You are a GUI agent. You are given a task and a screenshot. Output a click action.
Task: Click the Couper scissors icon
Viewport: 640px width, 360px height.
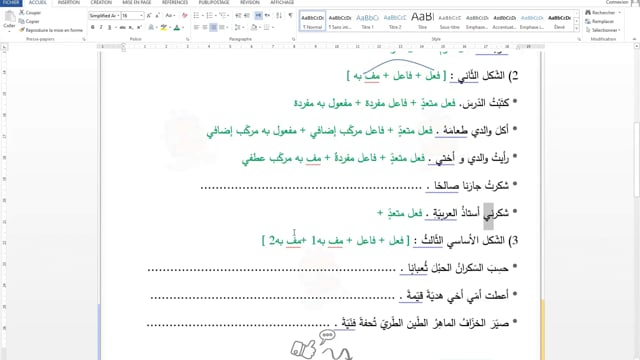[x=22, y=13]
